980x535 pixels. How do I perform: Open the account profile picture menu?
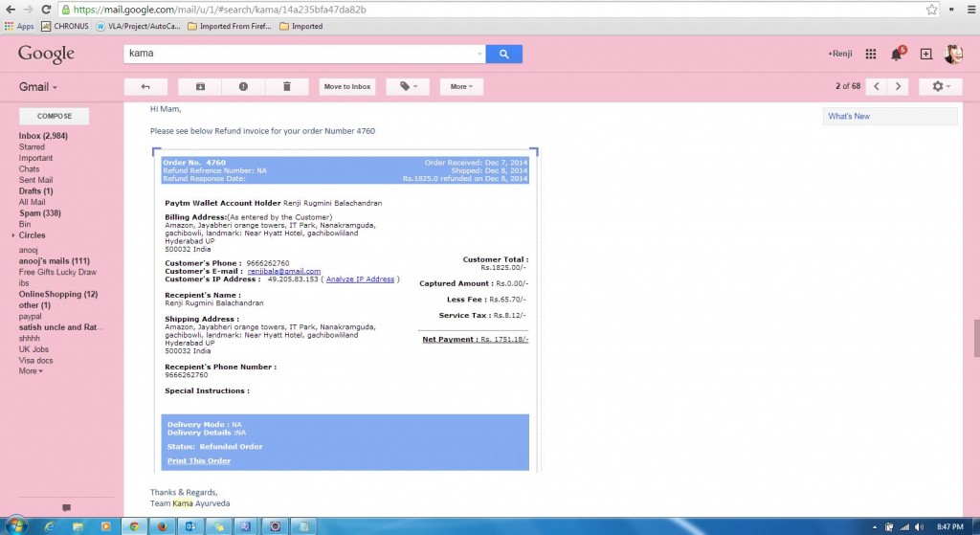[953, 54]
